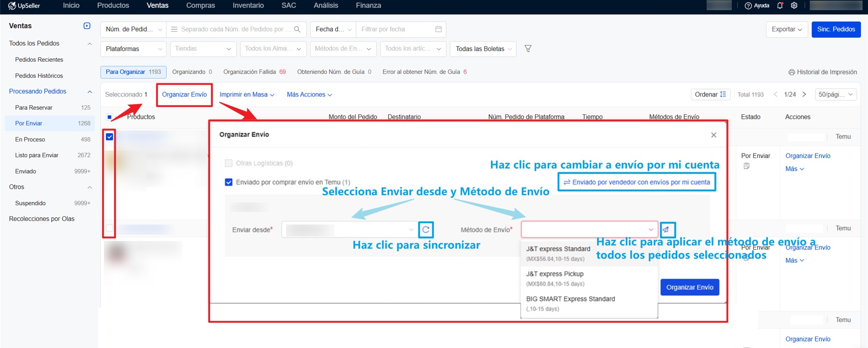The image size is (868, 348).
Task: Select J&T express Pickup shipping option
Action: pyautogui.click(x=555, y=278)
